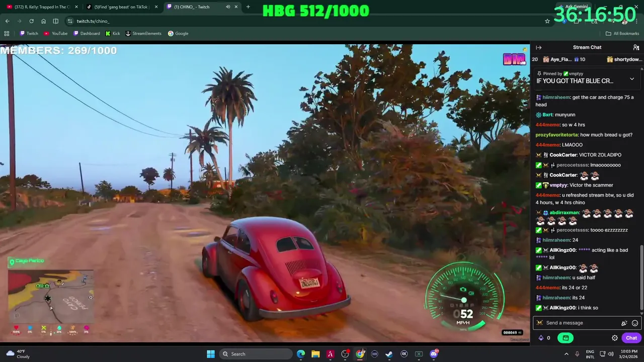644x362 pixels.
Task: Click username AllKingz00 on 'i think so' message
Action: click(562, 308)
